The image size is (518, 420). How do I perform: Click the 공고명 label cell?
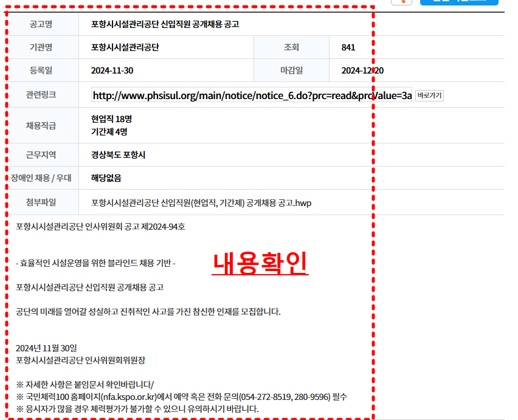click(41, 24)
